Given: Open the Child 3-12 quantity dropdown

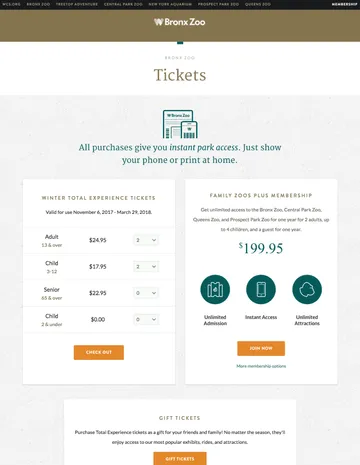Looking at the screenshot, I should 146,266.
